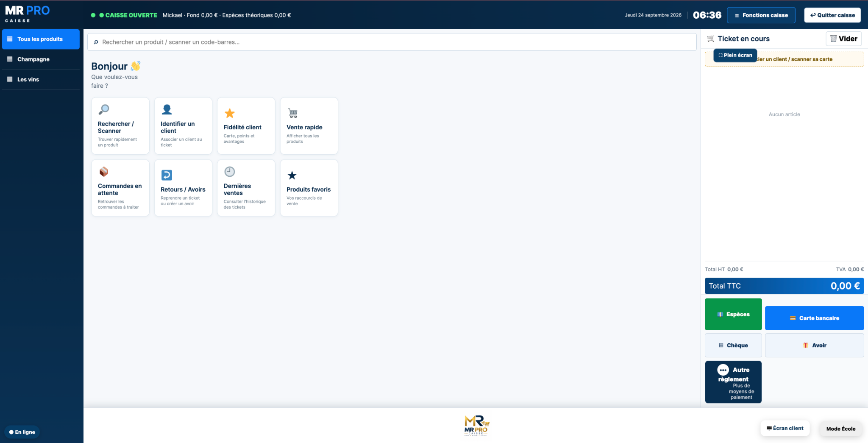Click the cart icon beside Ticket en cours
Viewport: 868px width, 443px height.
point(711,39)
